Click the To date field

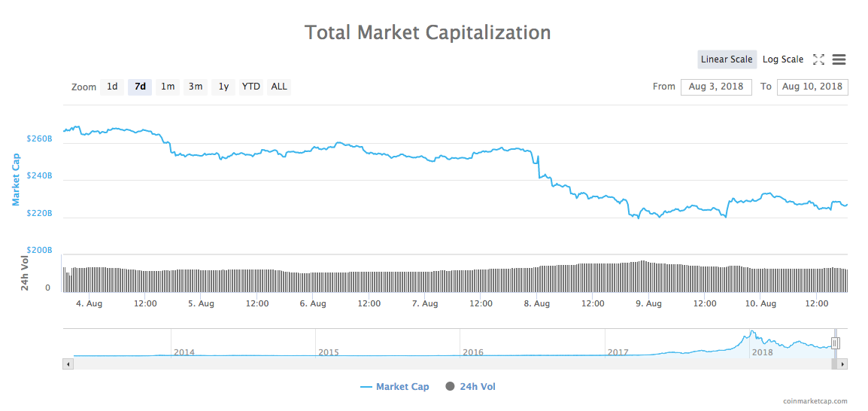pos(812,87)
